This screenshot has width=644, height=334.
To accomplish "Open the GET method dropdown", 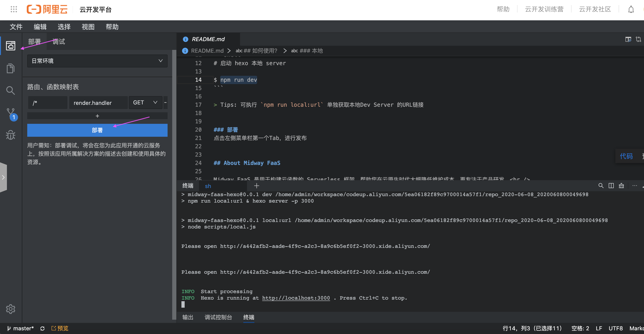I will point(145,103).
